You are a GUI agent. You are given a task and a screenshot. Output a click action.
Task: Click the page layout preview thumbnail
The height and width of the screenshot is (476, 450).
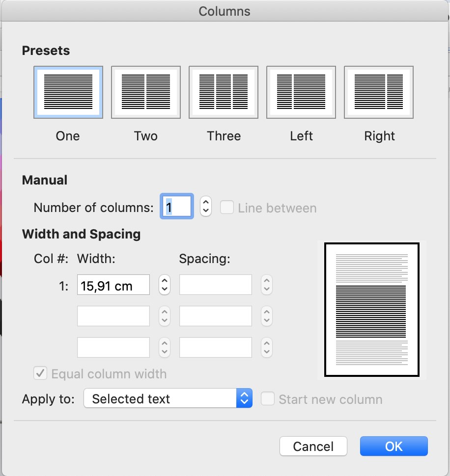[371, 310]
